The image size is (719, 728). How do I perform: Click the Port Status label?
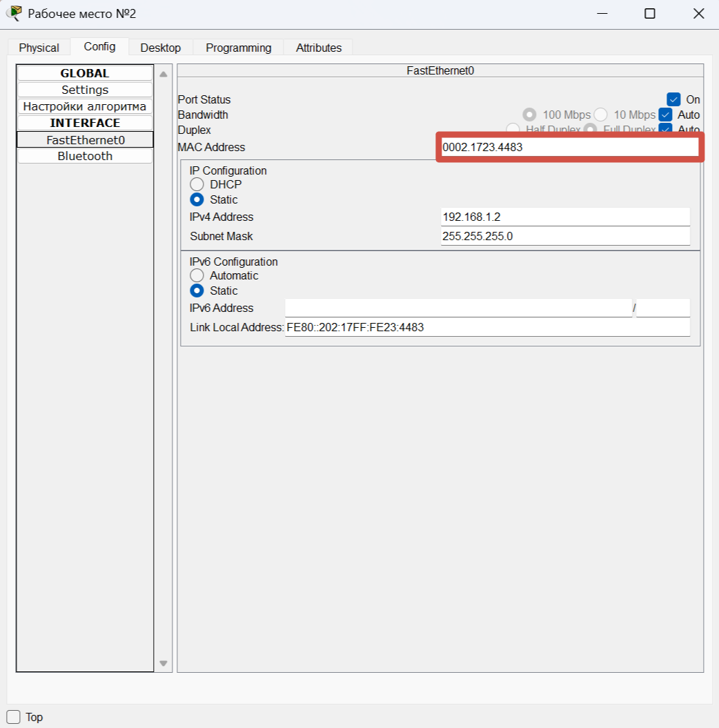[204, 99]
